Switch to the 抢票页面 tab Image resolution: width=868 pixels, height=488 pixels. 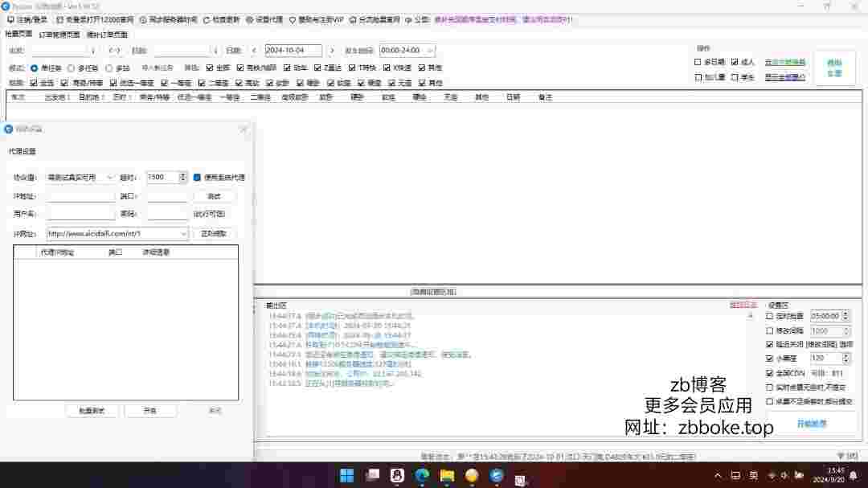pos(18,35)
